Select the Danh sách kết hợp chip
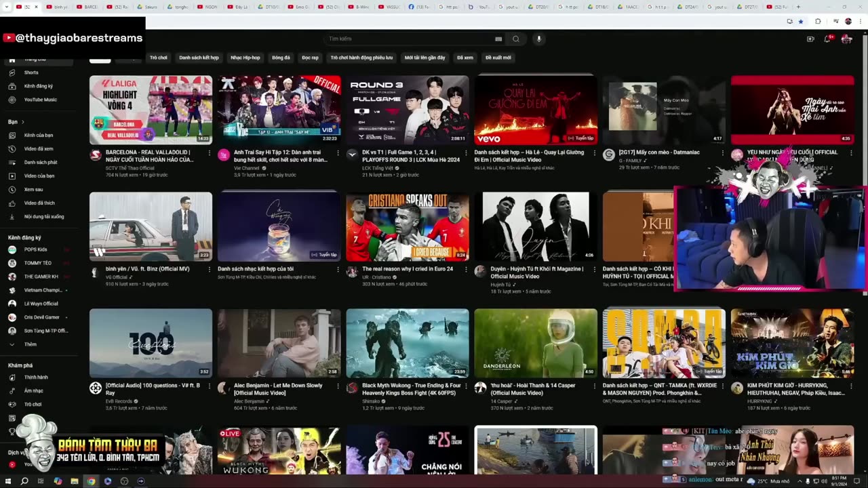This screenshot has height=488, width=868. tap(199, 58)
